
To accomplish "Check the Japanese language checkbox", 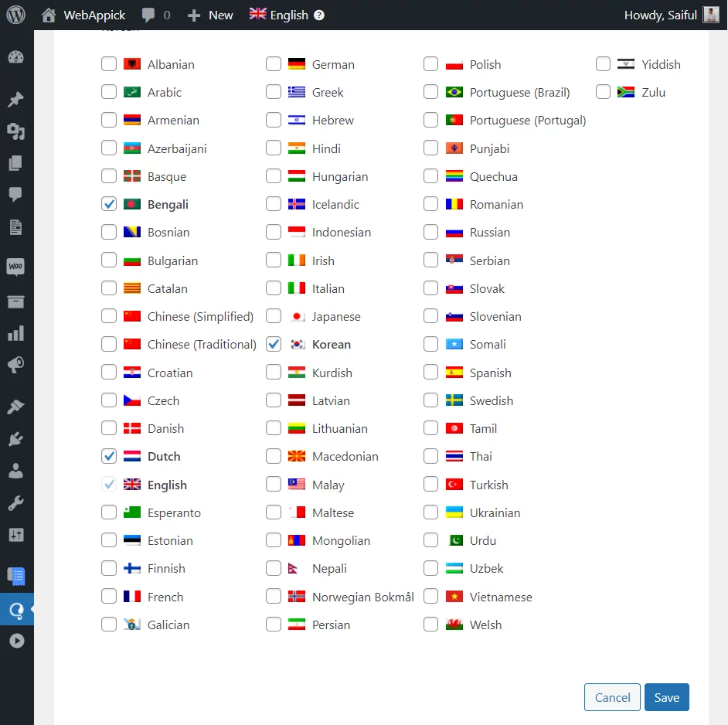I will (274, 316).
